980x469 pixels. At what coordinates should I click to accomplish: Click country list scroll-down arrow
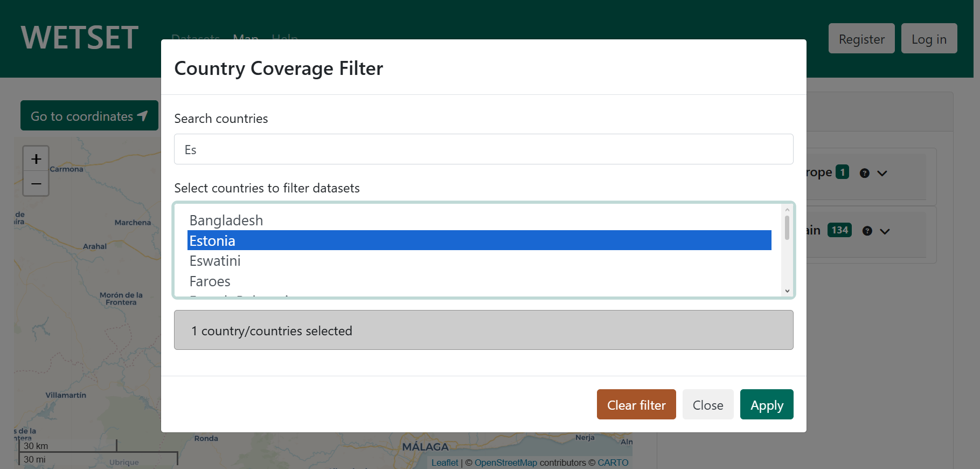tap(787, 291)
